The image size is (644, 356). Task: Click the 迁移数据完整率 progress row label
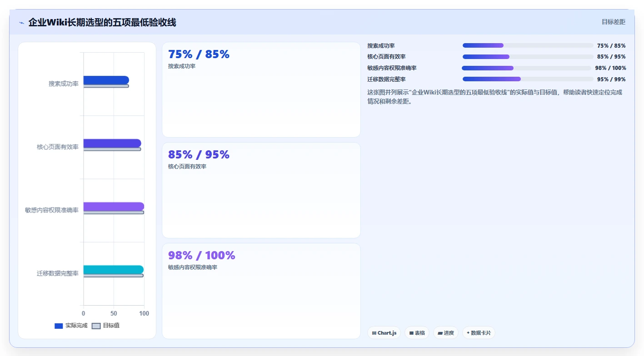point(386,79)
